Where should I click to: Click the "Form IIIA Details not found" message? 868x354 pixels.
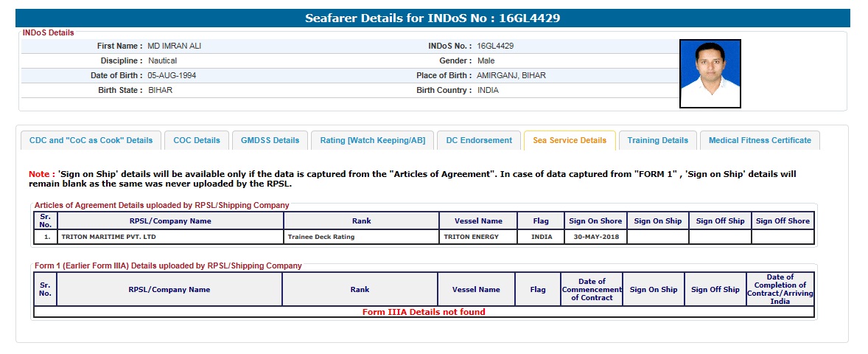point(424,312)
